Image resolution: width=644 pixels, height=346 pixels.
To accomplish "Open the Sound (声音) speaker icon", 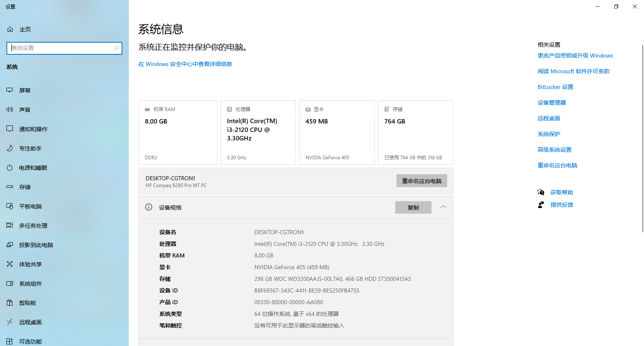I will [10, 110].
